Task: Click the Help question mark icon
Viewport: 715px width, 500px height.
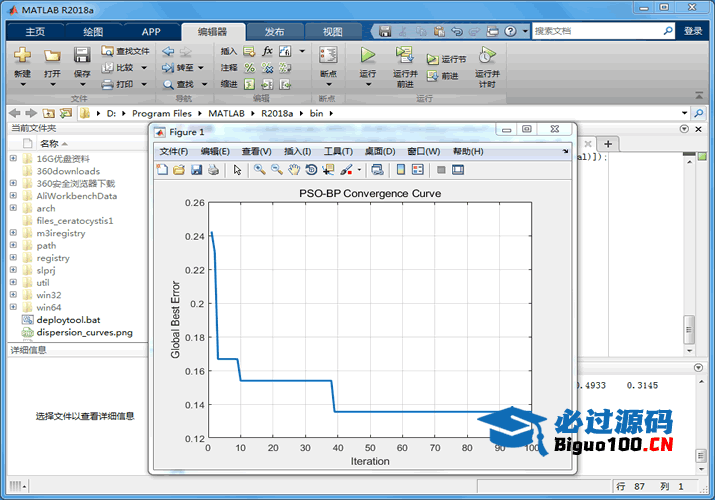Action: click(x=510, y=31)
